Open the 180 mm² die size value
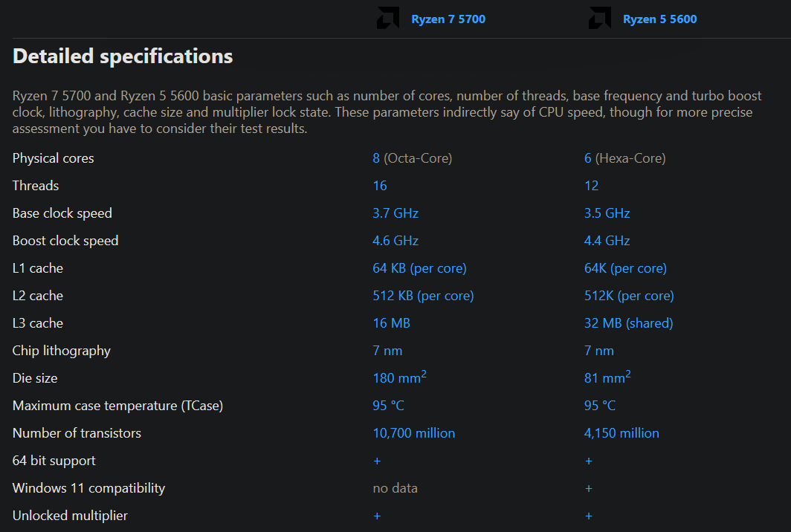Image resolution: width=791 pixels, height=532 pixels. click(x=399, y=377)
